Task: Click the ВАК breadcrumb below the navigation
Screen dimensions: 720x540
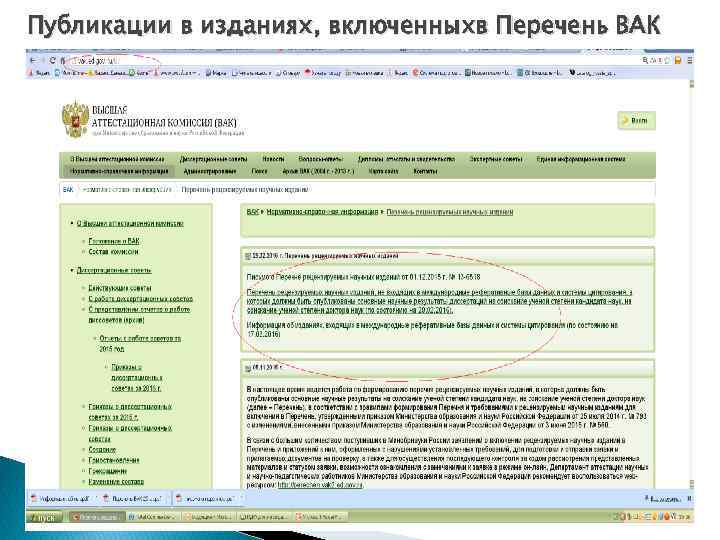Action: click(68, 190)
